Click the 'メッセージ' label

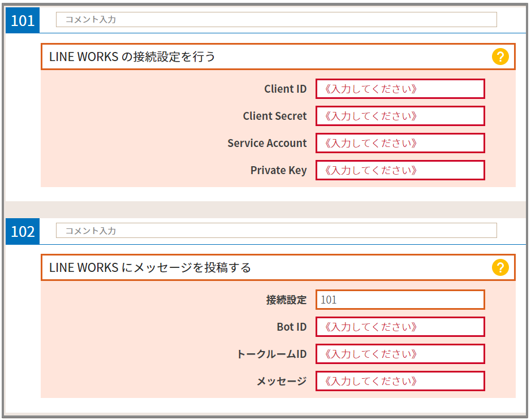coord(282,381)
